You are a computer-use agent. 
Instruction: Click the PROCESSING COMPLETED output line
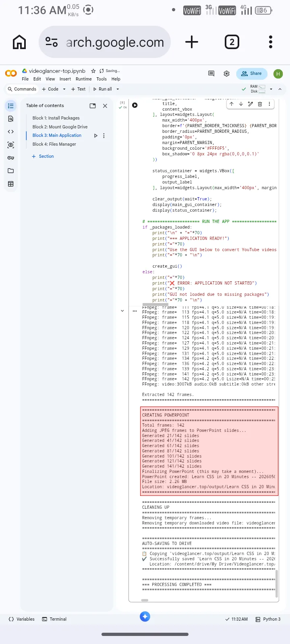177,584
